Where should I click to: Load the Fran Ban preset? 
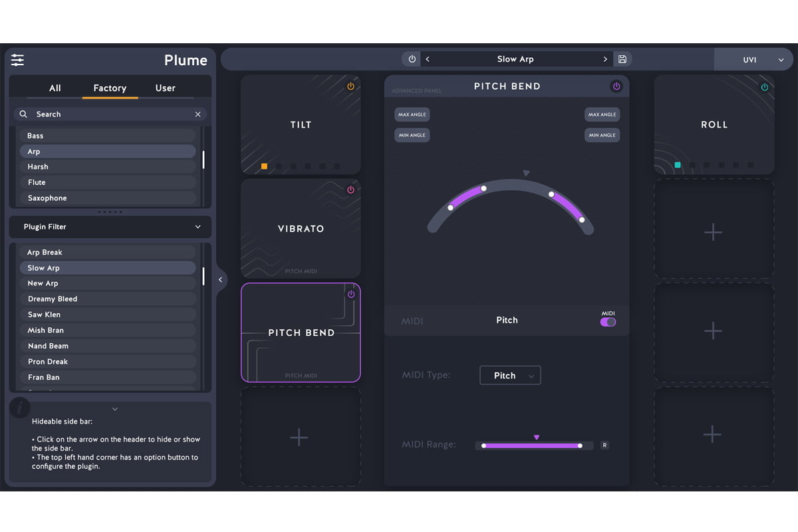click(x=108, y=377)
